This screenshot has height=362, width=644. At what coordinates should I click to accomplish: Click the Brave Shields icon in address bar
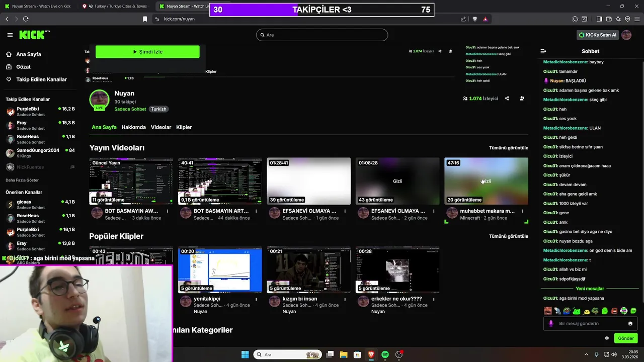coord(474,19)
